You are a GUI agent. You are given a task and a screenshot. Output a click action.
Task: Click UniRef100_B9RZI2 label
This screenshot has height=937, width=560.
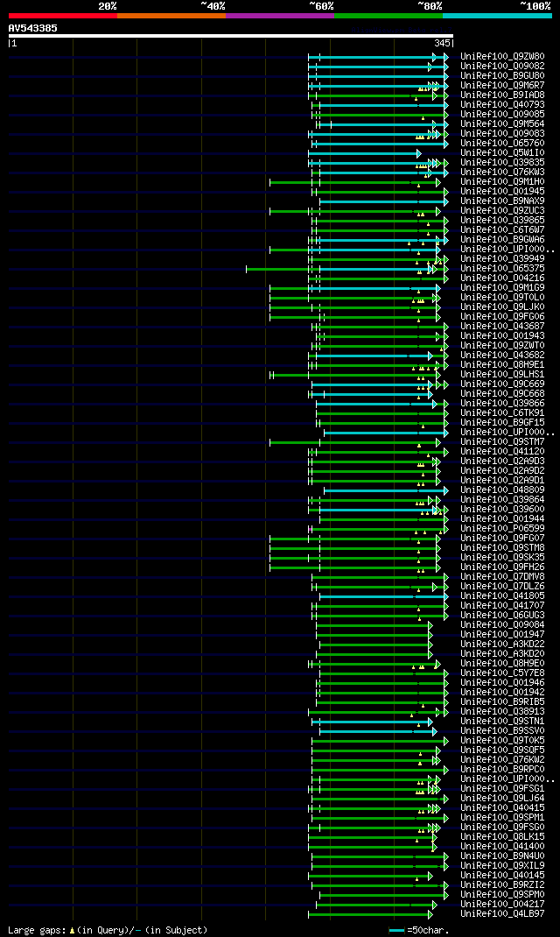point(502,885)
